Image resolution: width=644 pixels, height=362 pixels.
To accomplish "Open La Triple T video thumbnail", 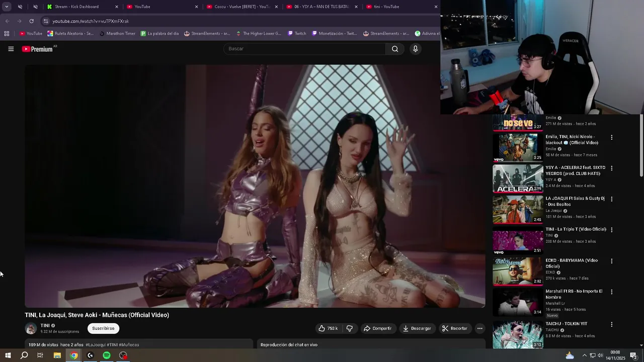I will [x=518, y=240].
